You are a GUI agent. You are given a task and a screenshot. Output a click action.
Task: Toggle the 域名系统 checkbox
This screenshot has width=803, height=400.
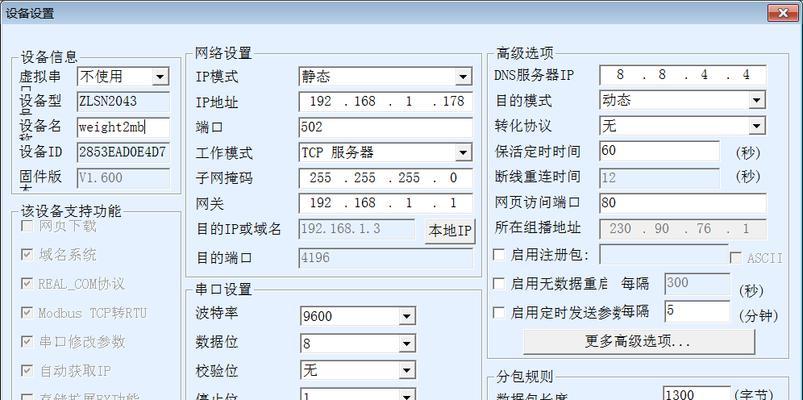tap(27, 255)
